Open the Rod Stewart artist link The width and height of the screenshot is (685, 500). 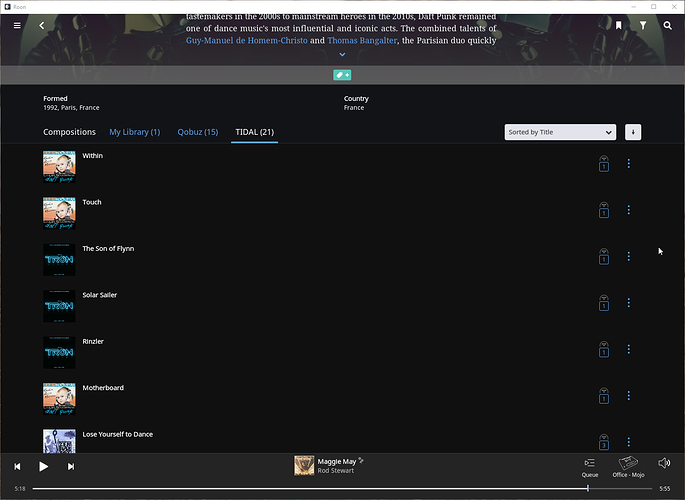click(x=336, y=471)
